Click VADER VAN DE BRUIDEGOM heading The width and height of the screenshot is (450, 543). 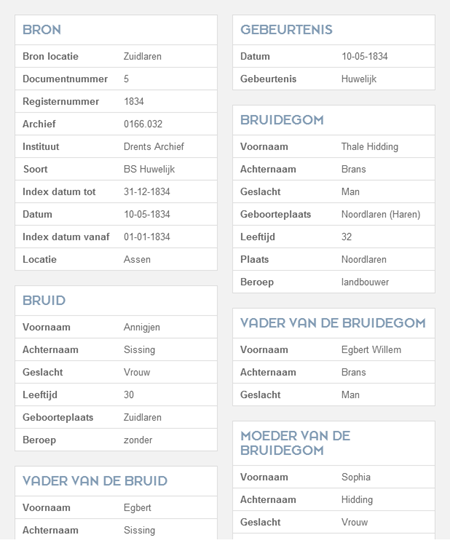pyautogui.click(x=333, y=323)
